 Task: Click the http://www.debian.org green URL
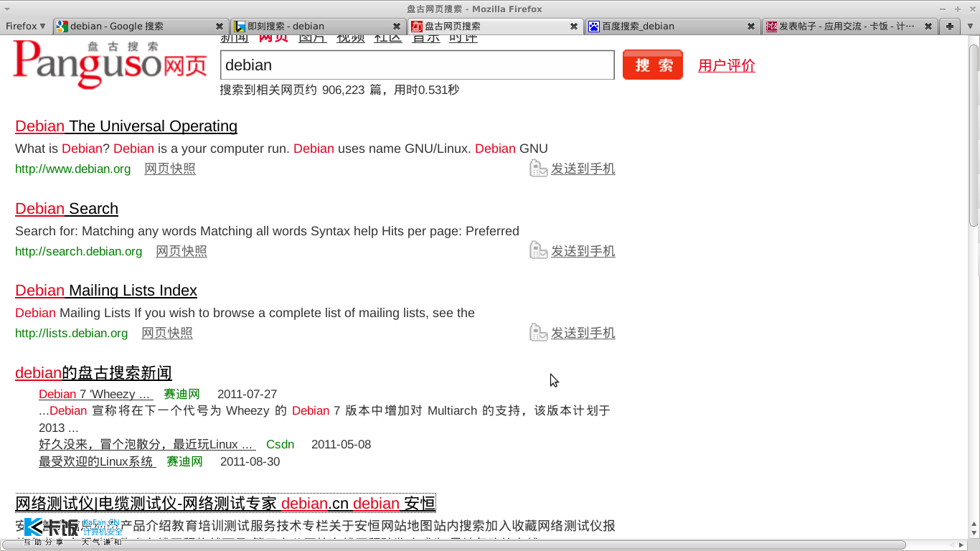coord(73,169)
